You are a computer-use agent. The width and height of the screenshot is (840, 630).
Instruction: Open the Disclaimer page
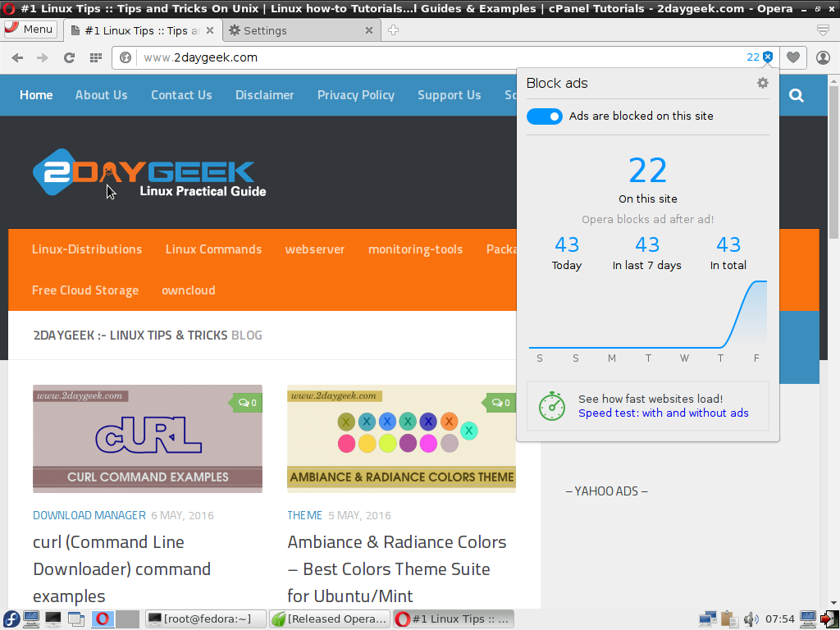(265, 95)
